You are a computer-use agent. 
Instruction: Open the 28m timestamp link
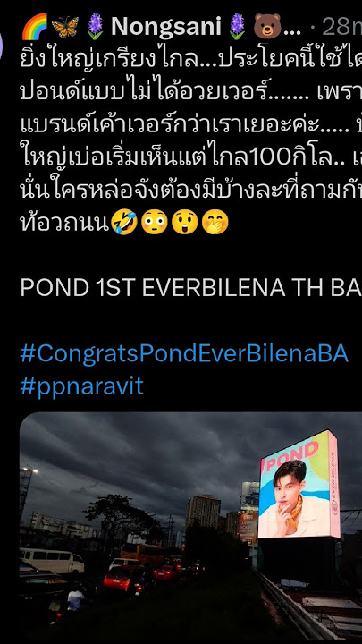pos(341,27)
